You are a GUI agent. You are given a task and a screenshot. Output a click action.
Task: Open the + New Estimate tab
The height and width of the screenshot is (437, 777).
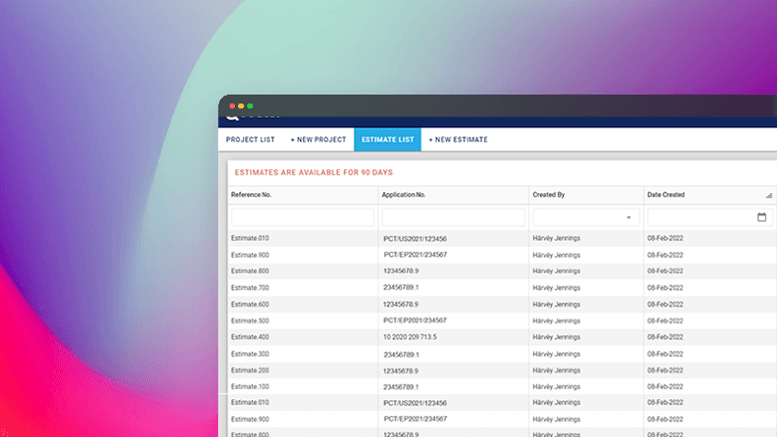click(x=458, y=140)
